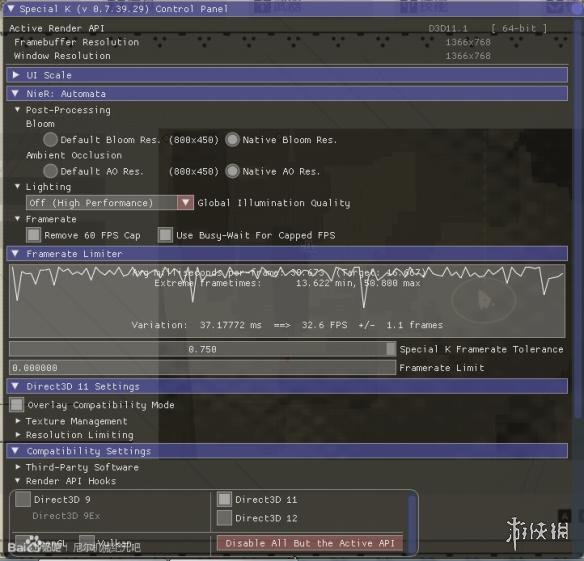Collapse the Lighting tree node
Image resolution: width=584 pixels, height=561 pixels.
tap(17, 186)
